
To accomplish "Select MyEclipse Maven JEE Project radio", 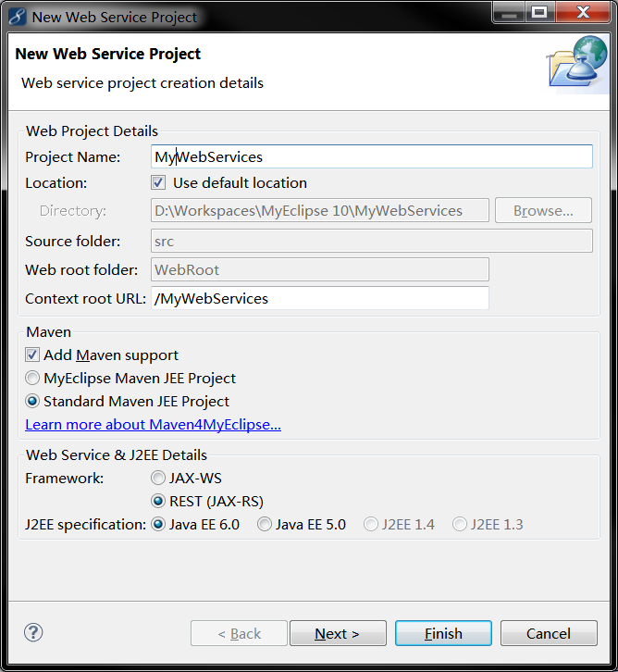I will 32,378.
